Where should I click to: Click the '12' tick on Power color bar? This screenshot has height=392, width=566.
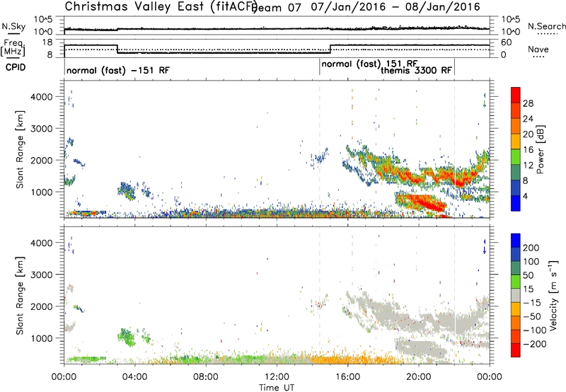(x=528, y=166)
